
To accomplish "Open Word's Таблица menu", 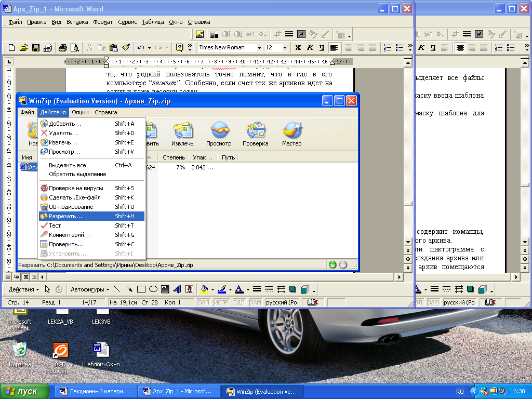I will pos(153,22).
